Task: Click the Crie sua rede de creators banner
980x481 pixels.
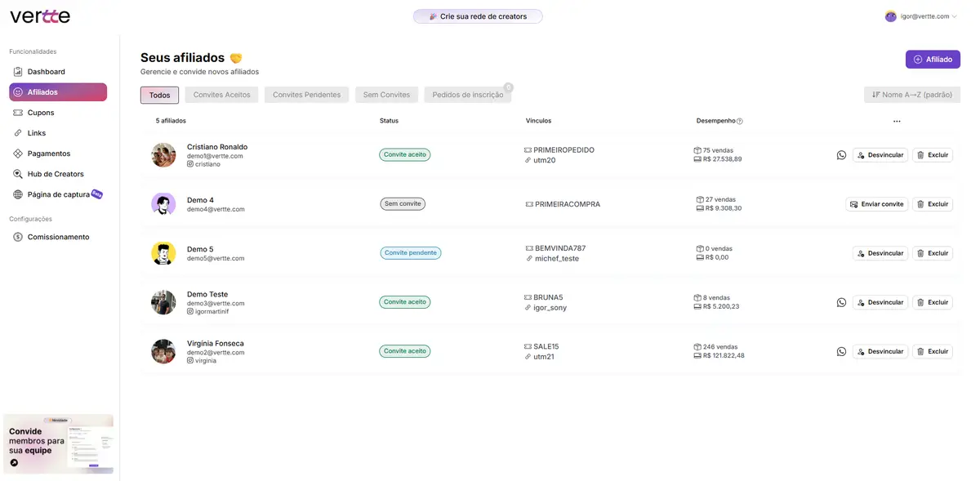Action: (477, 16)
